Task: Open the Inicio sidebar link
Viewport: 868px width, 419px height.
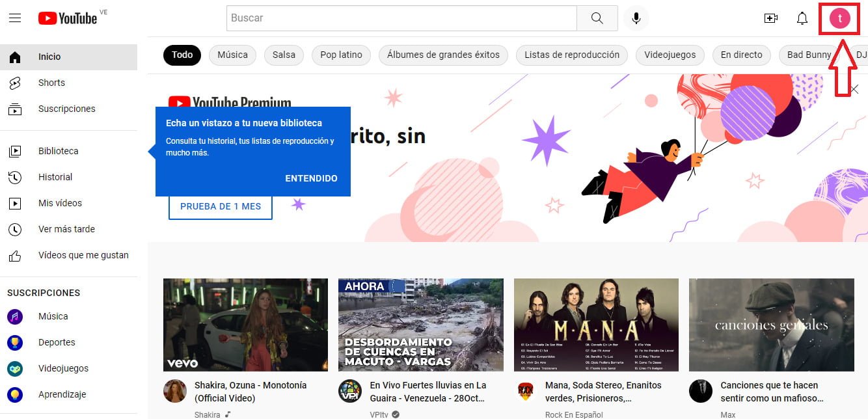Action: (68, 57)
